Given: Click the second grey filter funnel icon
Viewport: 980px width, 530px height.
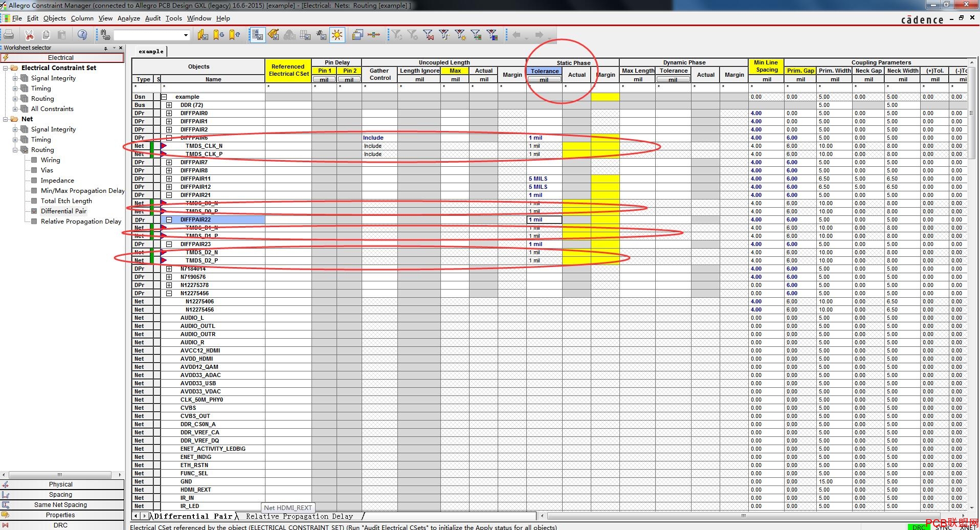Looking at the screenshot, I should pyautogui.click(x=412, y=35).
